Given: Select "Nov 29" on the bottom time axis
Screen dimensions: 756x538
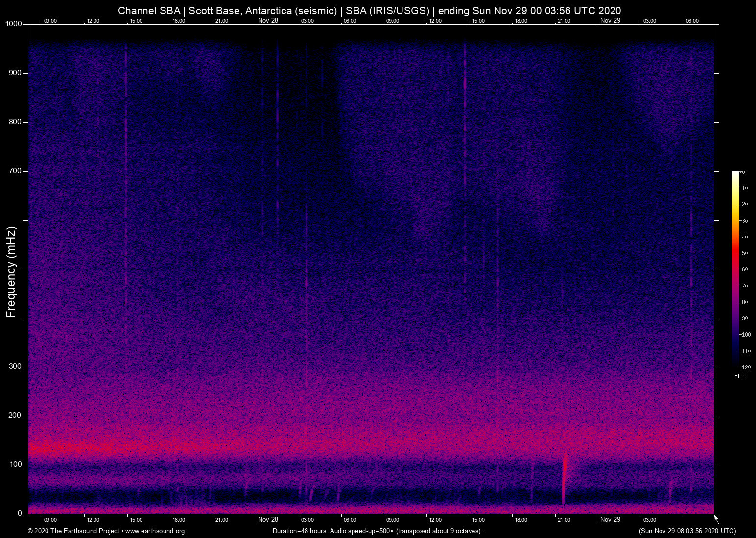Looking at the screenshot, I should (610, 519).
